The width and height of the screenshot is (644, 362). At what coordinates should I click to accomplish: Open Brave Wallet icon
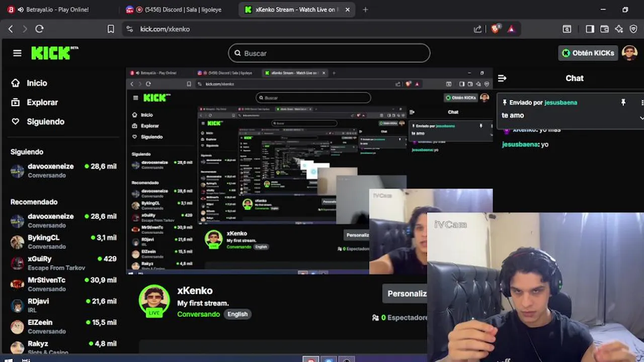tap(604, 29)
